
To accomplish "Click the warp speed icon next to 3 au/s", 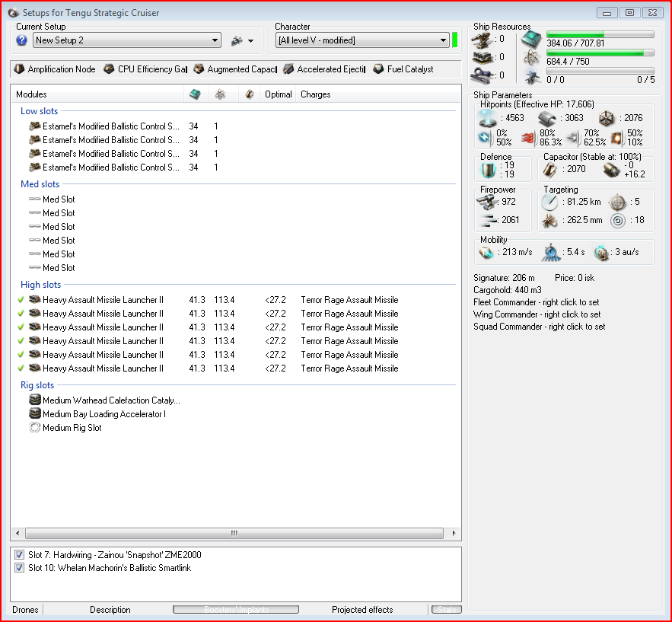I will 601,253.
